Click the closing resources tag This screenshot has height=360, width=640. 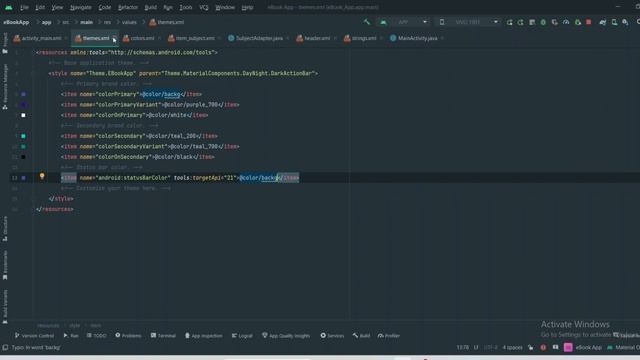(55, 209)
